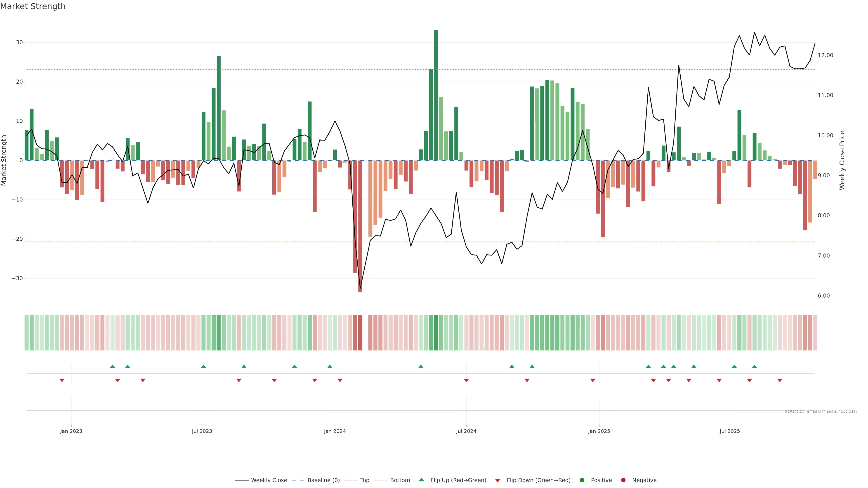The image size is (868, 488).
Task: Click the darkest green heatmap strip cell
Action: (436, 332)
